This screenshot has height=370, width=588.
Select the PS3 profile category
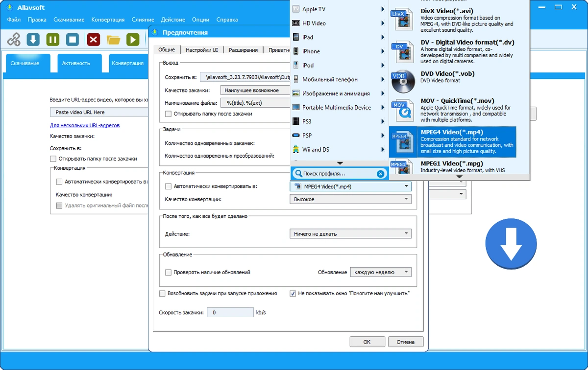tap(339, 121)
